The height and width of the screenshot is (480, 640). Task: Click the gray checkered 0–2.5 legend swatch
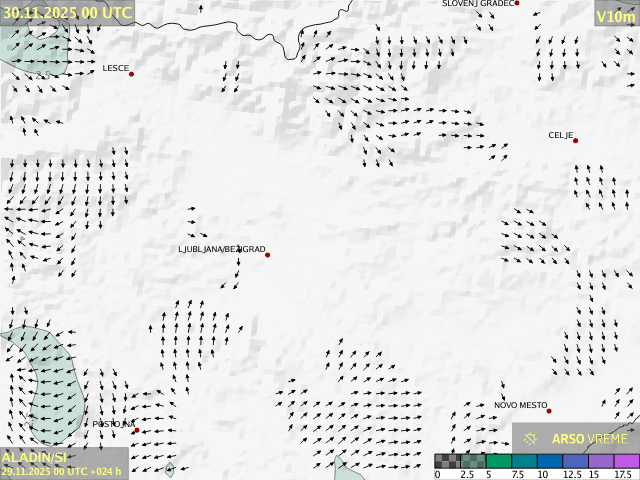click(x=447, y=461)
